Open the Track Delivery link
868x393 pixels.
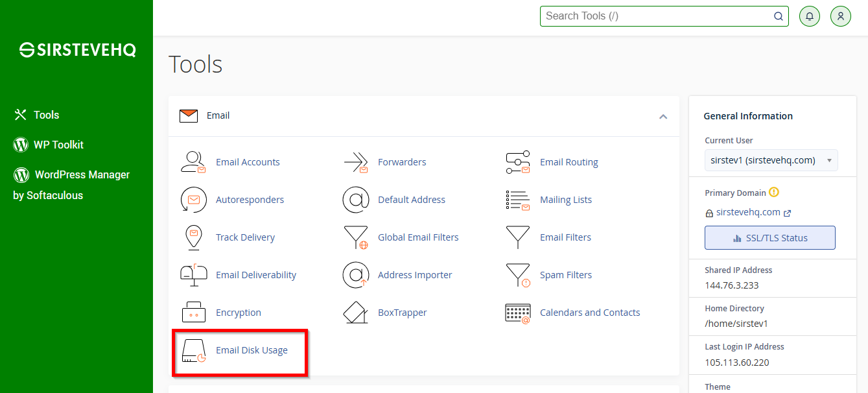point(245,237)
